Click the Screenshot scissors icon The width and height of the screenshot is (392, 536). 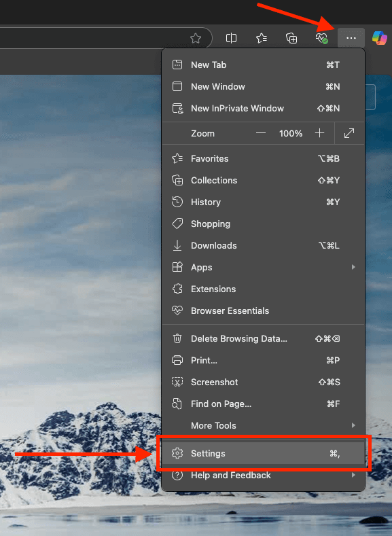click(177, 382)
